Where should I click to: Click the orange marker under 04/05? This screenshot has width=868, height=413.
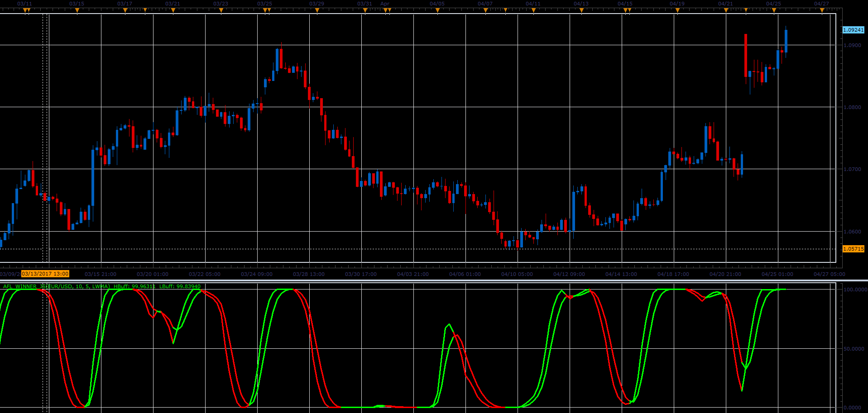pos(437,10)
